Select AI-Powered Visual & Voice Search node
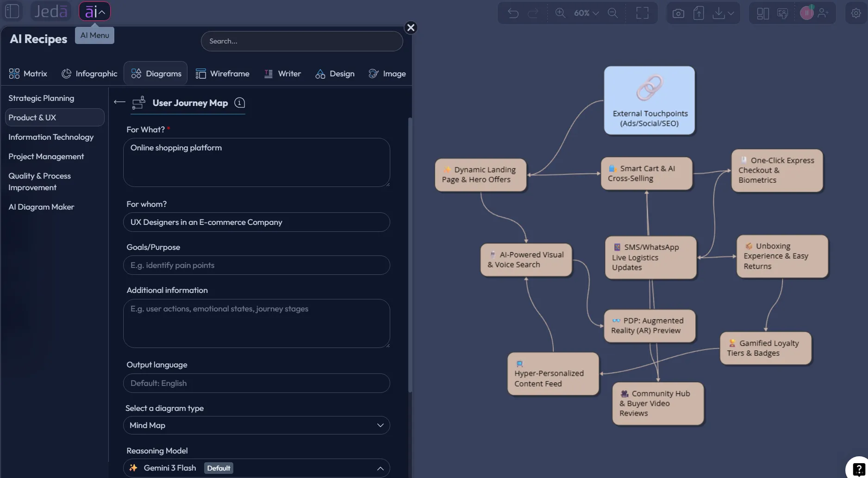 (x=526, y=260)
